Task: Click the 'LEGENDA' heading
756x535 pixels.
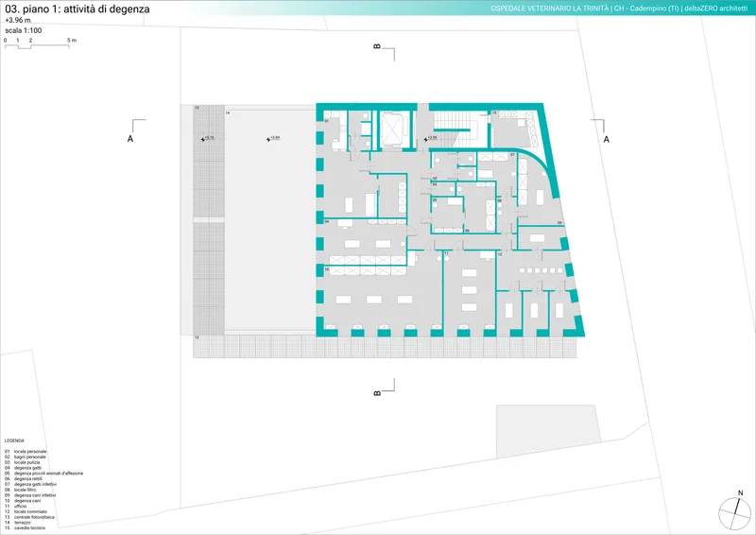Action: (x=14, y=441)
